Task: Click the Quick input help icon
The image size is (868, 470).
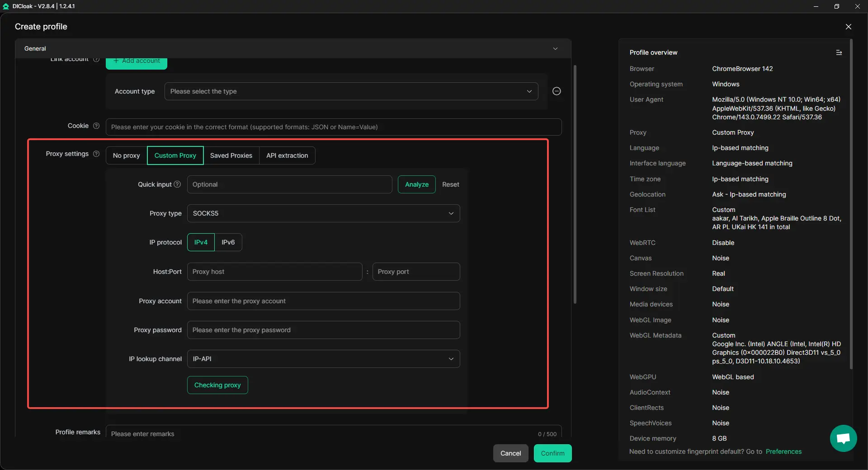Action: coord(177,184)
